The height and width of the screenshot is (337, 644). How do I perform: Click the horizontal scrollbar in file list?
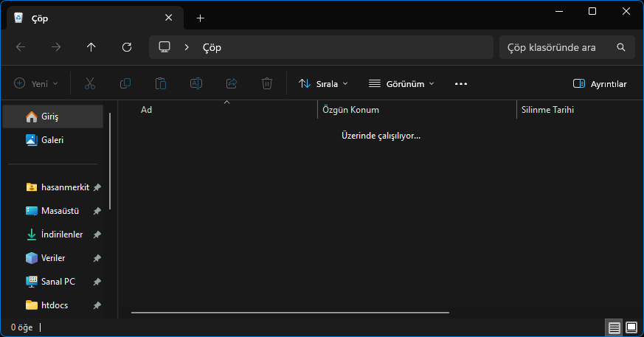[x=290, y=313]
